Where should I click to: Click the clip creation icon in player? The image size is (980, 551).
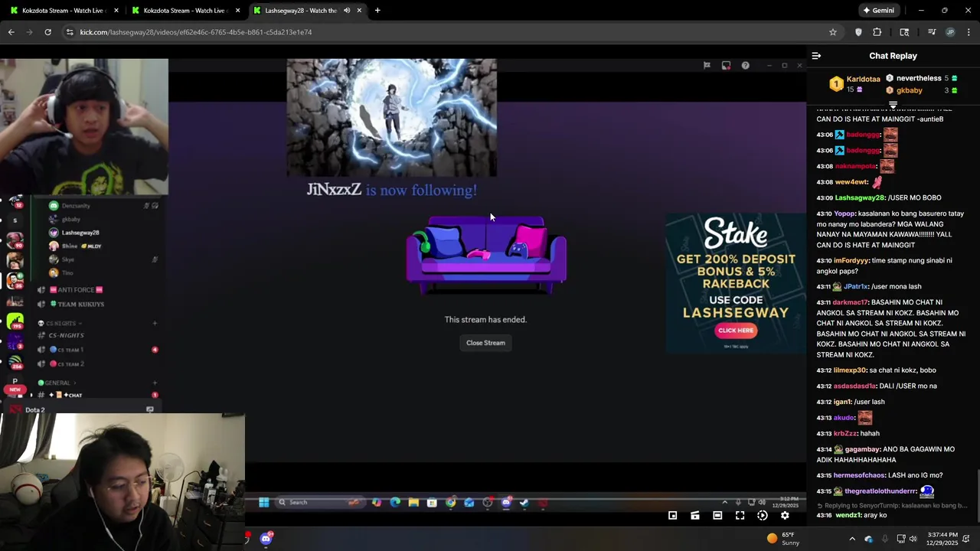click(x=695, y=516)
